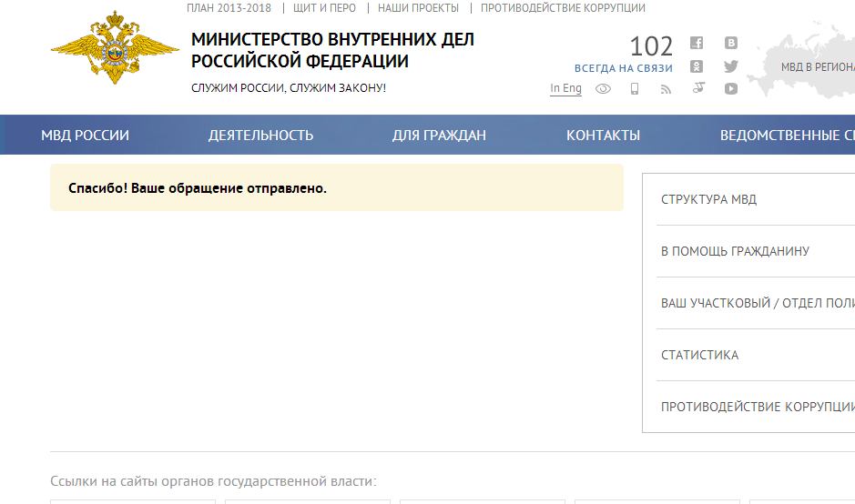Open ВАШ УЧАСТКОВЫЙ sidebar item
The height and width of the screenshot is (504, 855).
point(756,303)
